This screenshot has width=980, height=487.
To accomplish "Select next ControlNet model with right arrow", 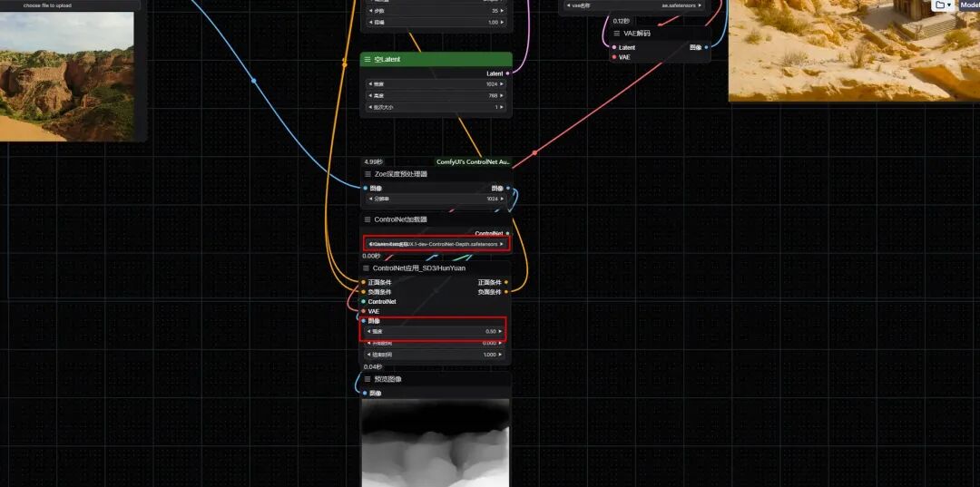I will 501,244.
